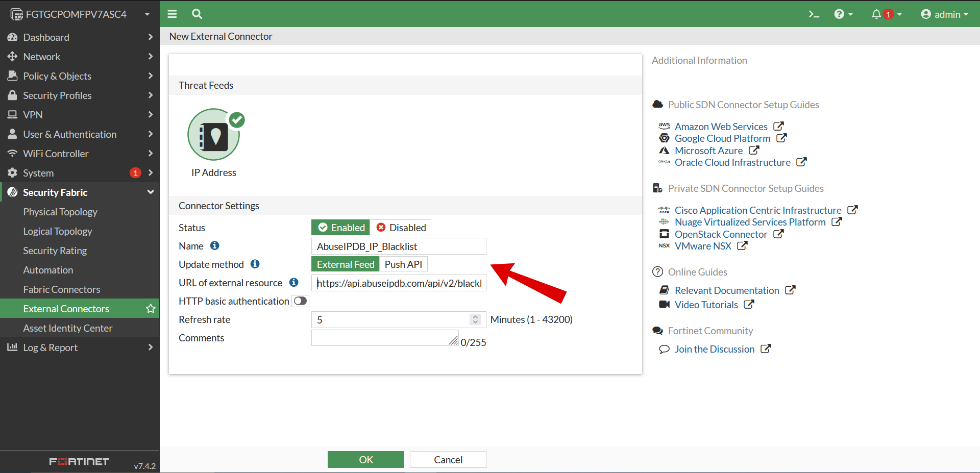Viewport: 980px width, 473px height.
Task: Open Nuage Virtualized Services Platform link
Action: coord(750,222)
